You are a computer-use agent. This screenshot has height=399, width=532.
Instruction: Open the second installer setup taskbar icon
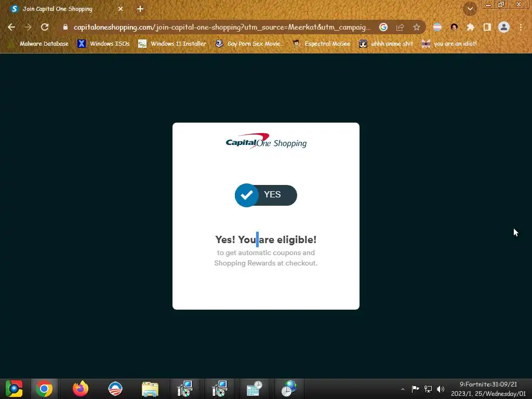pos(220,389)
